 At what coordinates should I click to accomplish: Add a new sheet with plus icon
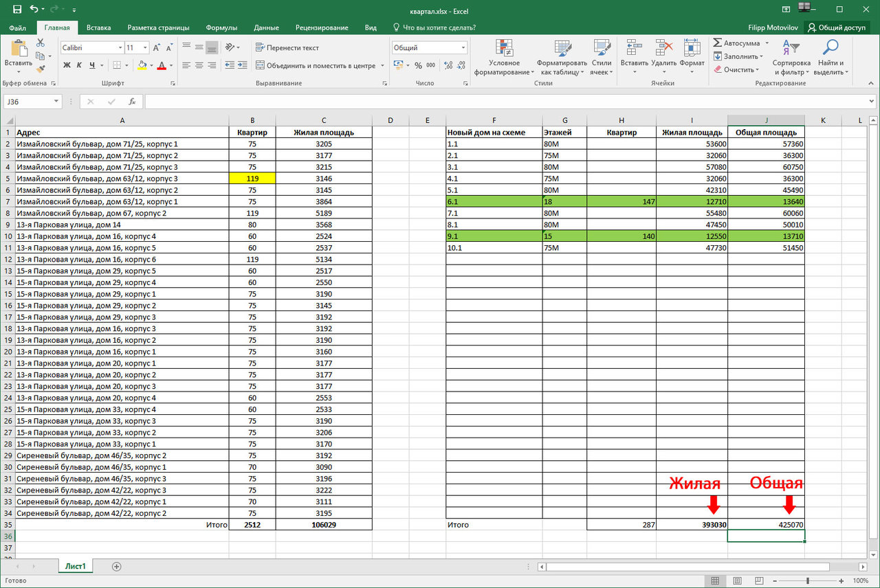(x=116, y=567)
